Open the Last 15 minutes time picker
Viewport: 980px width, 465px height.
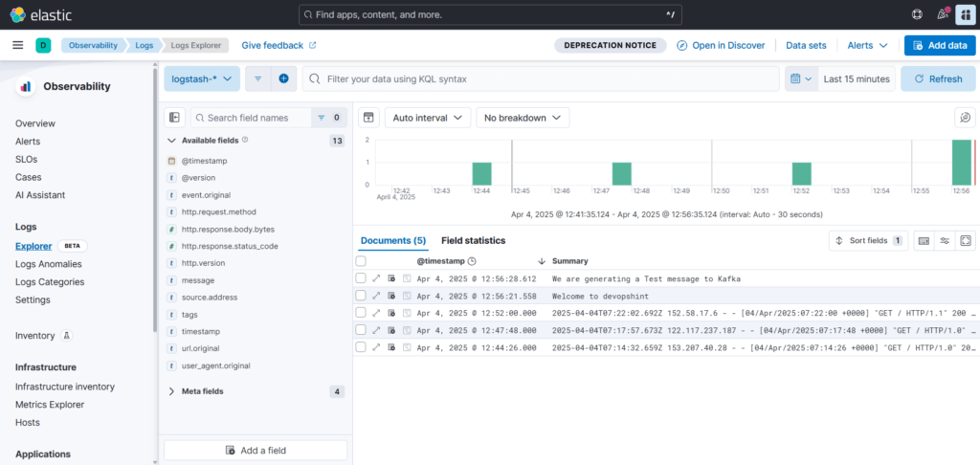coord(857,78)
